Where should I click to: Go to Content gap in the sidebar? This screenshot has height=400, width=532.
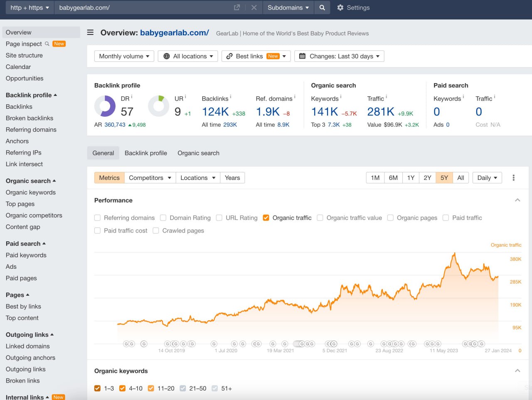pos(23,227)
